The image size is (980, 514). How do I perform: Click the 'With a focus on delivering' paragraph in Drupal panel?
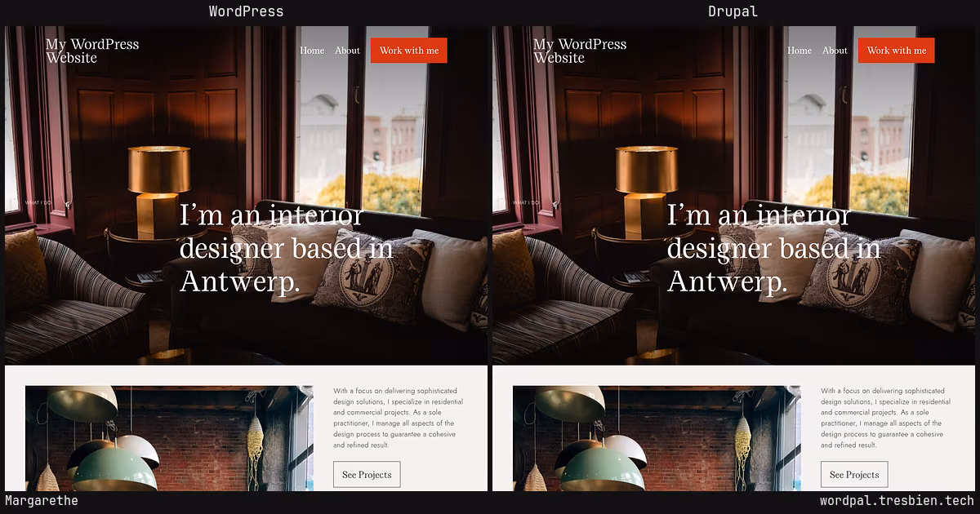click(x=885, y=418)
